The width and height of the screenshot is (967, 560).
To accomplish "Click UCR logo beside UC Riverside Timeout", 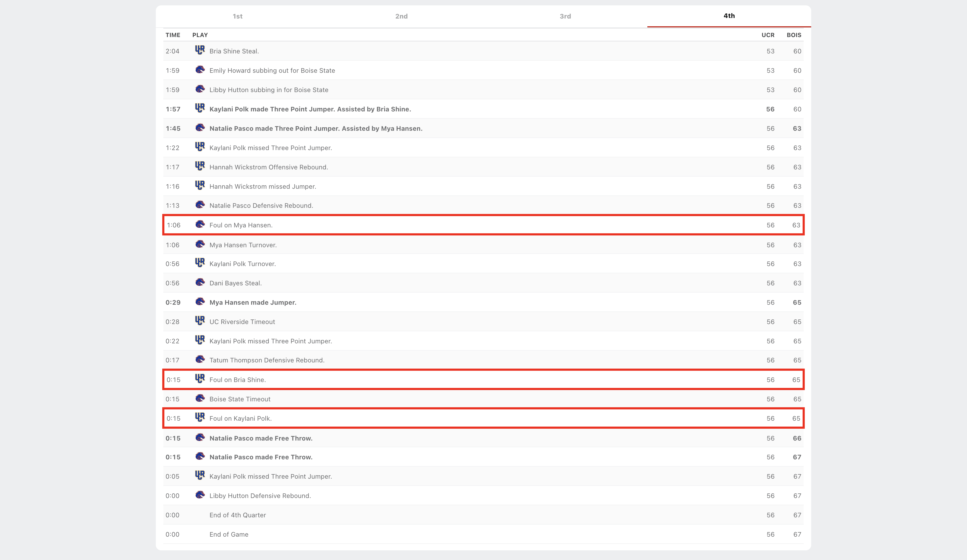I will pos(200,321).
